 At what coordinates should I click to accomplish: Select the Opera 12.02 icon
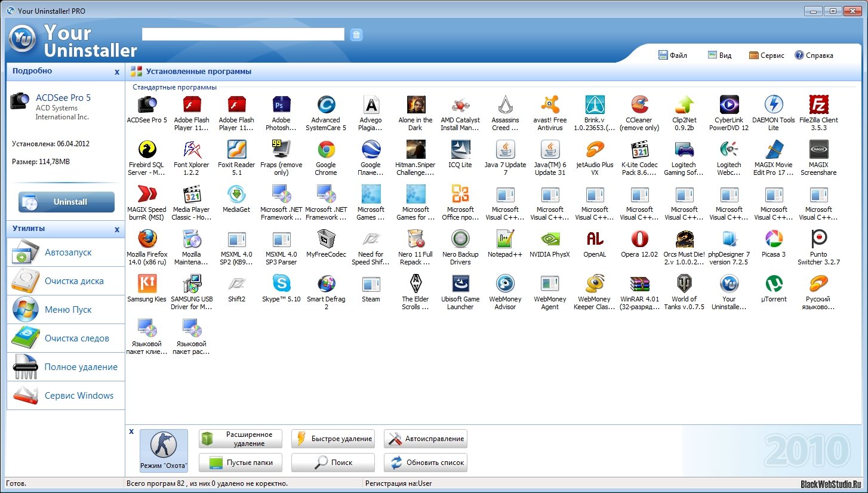639,239
